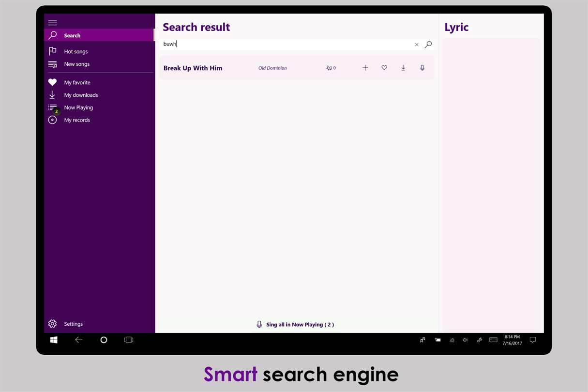Sing Break Up With Him via microphone icon

point(422,68)
